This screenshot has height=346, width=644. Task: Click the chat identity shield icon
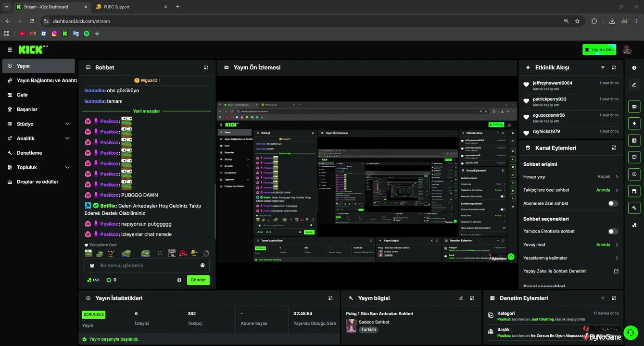click(92, 266)
